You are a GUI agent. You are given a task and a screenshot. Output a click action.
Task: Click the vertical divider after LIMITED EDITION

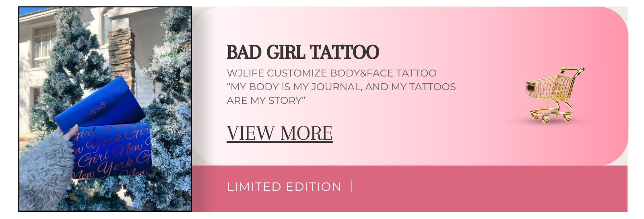(352, 186)
